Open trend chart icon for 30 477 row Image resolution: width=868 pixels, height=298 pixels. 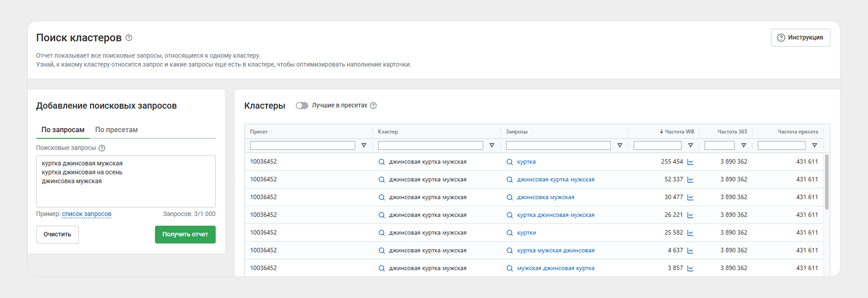[x=690, y=197]
